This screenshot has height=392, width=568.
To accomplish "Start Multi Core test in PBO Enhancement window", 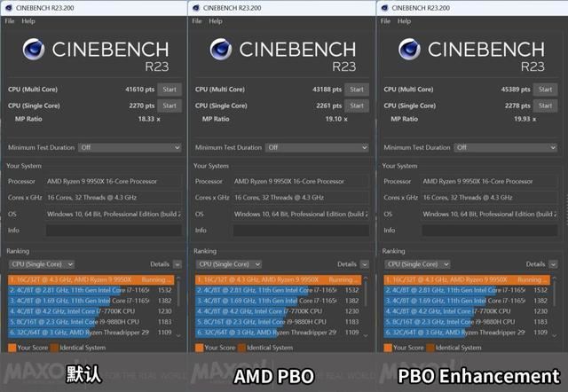I will click(x=545, y=90).
